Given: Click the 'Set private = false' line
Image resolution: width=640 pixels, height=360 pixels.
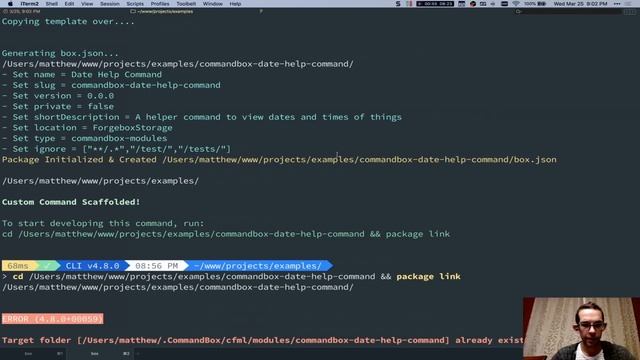Looking at the screenshot, I should pos(58,107).
